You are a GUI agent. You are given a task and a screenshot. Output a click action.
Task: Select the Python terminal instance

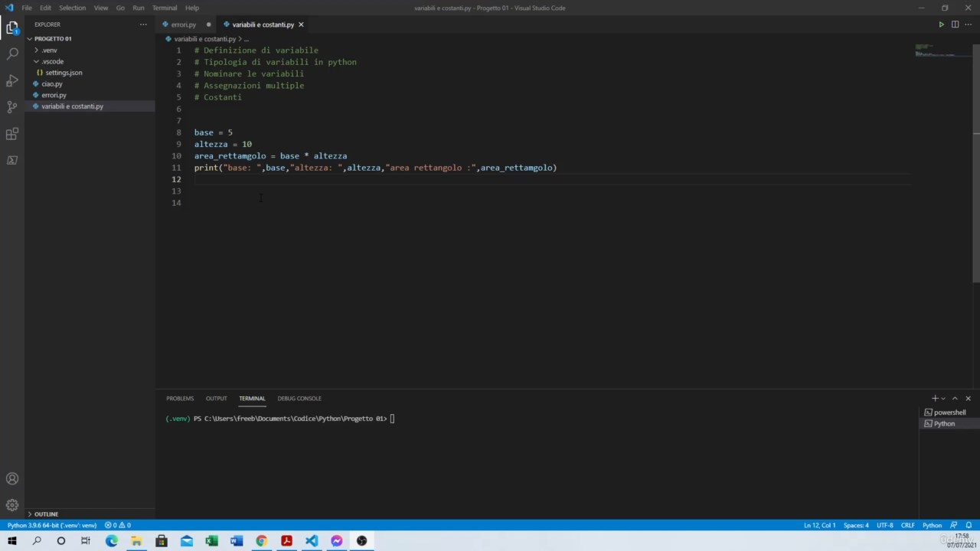(x=943, y=424)
